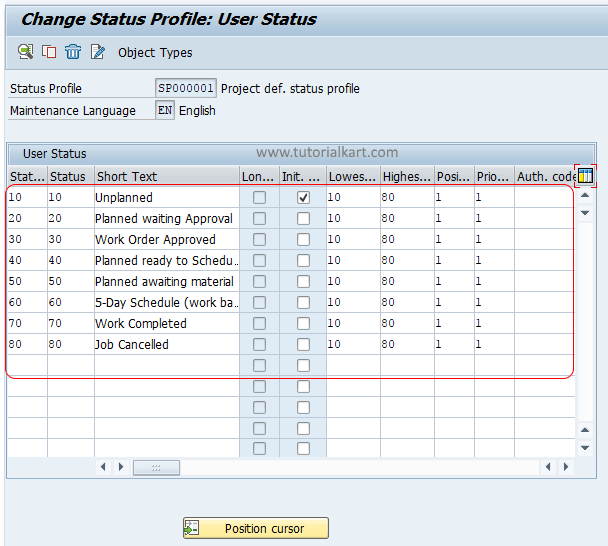Tick Long text checkbox for Planned ready to Schedule
The image size is (608, 546).
[259, 260]
